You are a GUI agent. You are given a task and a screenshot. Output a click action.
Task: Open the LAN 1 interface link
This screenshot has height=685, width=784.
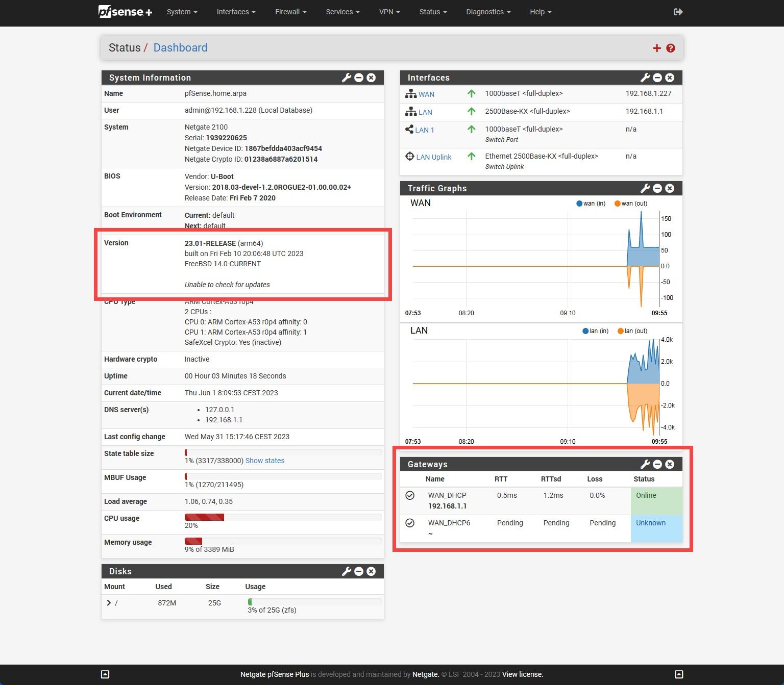point(425,130)
